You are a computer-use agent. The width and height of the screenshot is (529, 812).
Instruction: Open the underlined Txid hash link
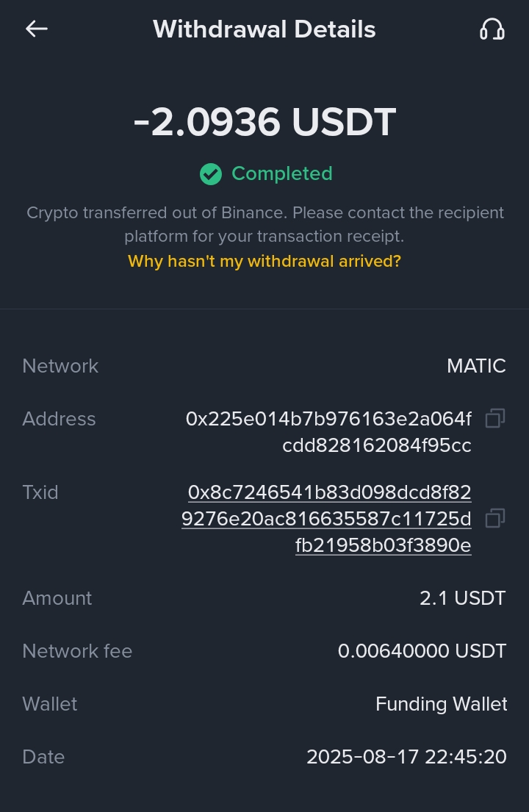point(327,519)
